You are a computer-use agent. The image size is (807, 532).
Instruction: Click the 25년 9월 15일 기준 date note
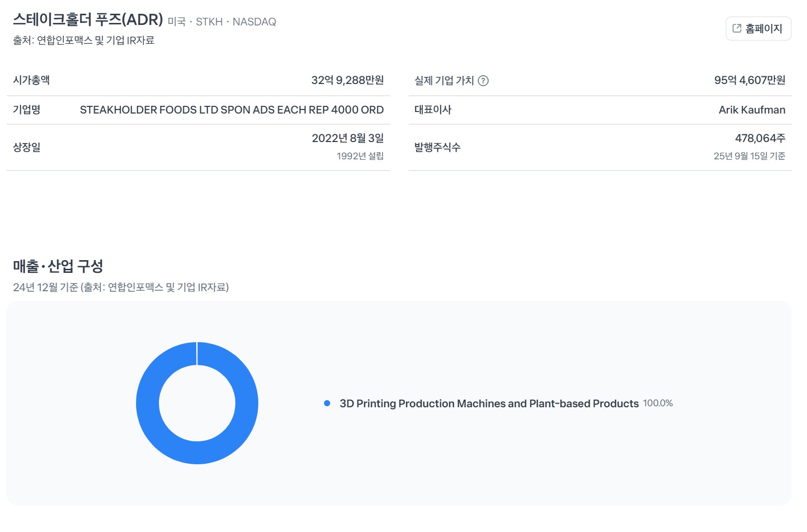[x=749, y=156]
